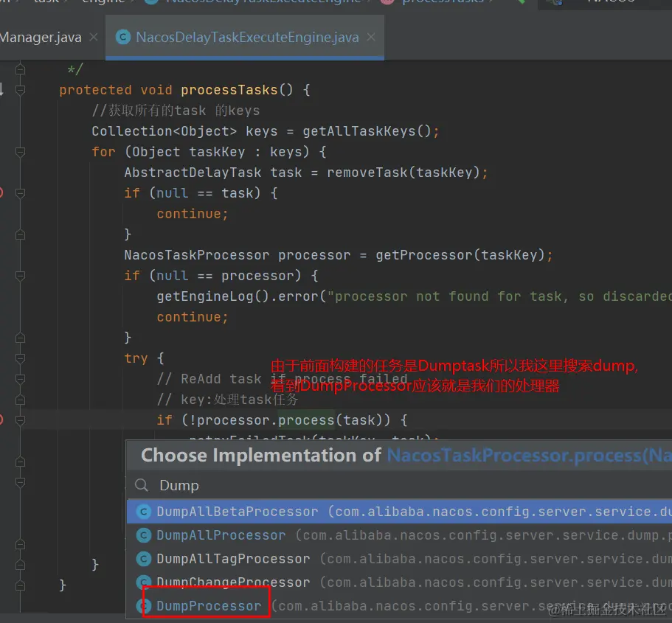Click the removeTask(taskKey) call
672x623 pixels.
(x=403, y=173)
